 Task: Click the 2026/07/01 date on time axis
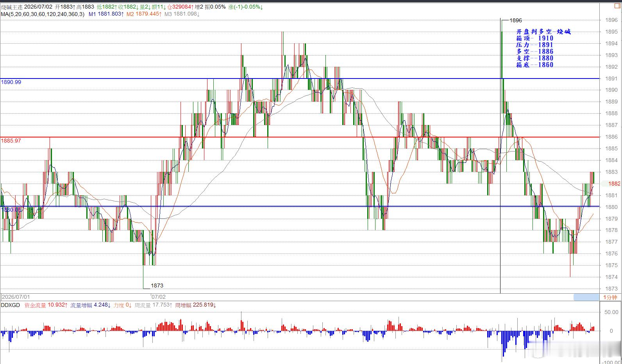point(16,297)
